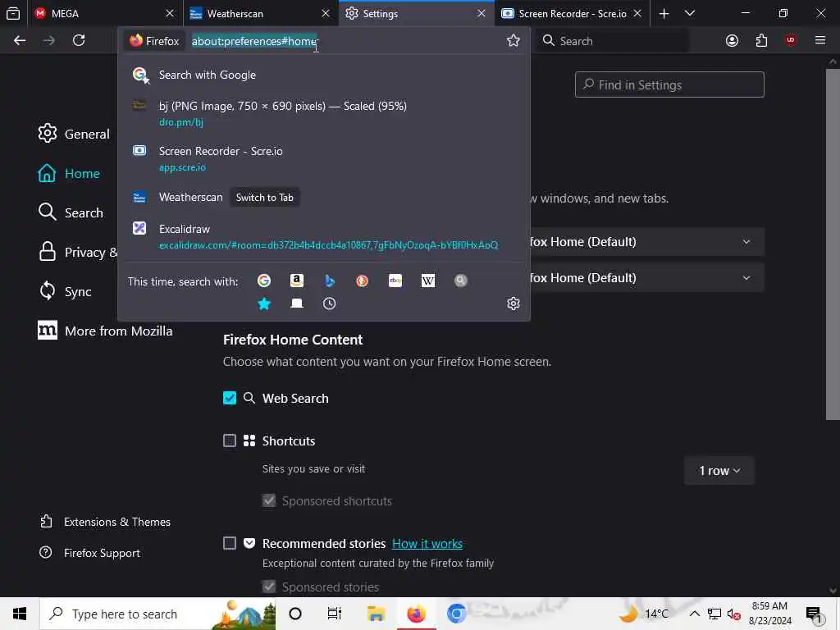The width and height of the screenshot is (840, 630).
Task: Open More from Mozilla category
Action: tap(105, 331)
